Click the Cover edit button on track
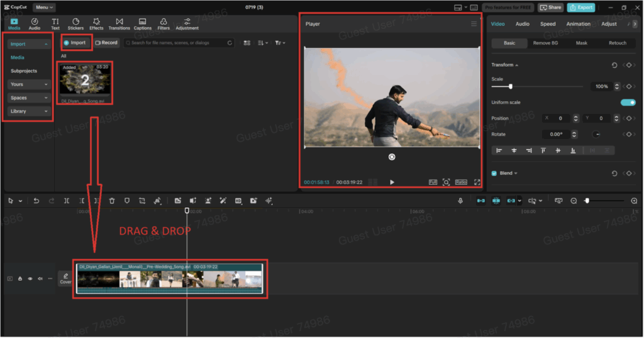This screenshot has width=644, height=338. coord(65,279)
